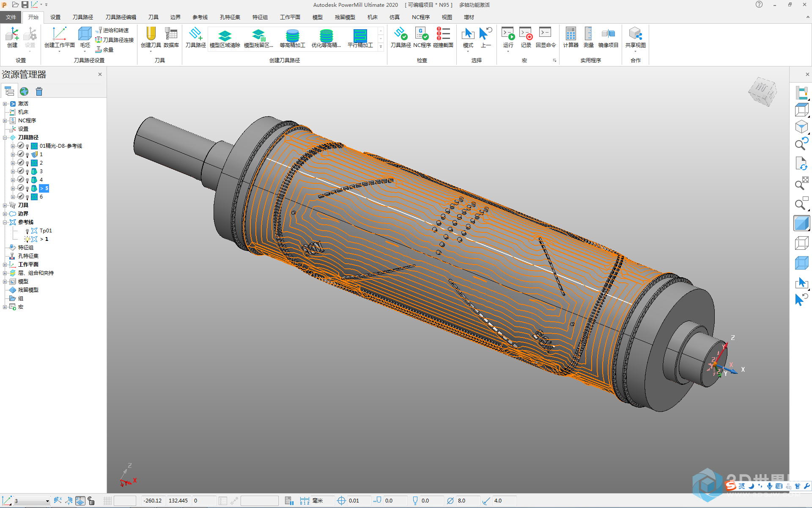This screenshot has height=508, width=812.
Task: Switch to the 仿真 ribbon tab
Action: click(x=394, y=17)
